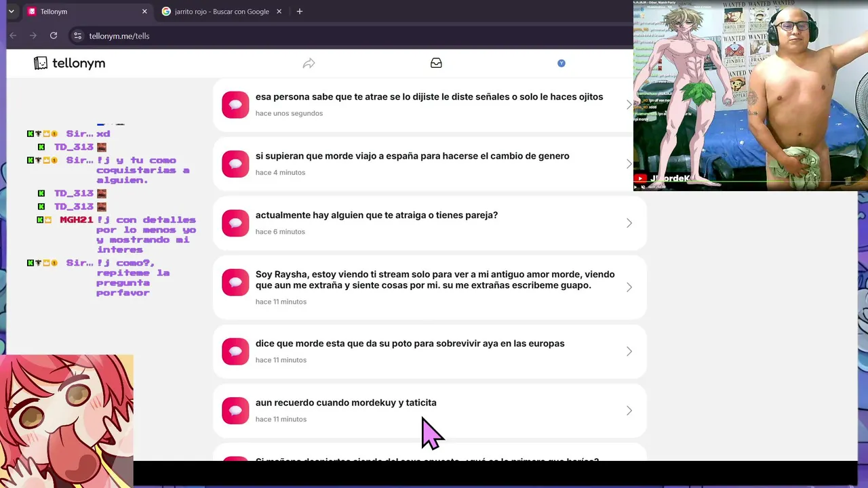Expand the 'actualmente hay alguien' tell chevron
Viewport: 868px width, 488px height.
(629, 223)
